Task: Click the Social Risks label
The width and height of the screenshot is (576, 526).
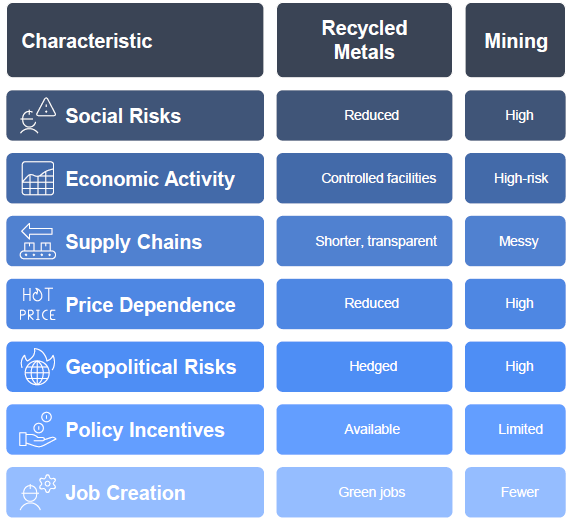Action: [123, 116]
